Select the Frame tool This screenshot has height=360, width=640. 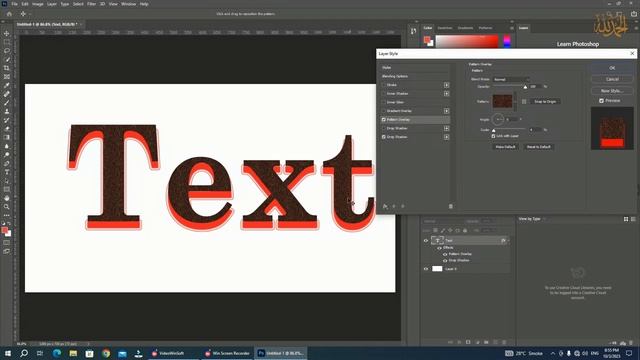(x=7, y=77)
